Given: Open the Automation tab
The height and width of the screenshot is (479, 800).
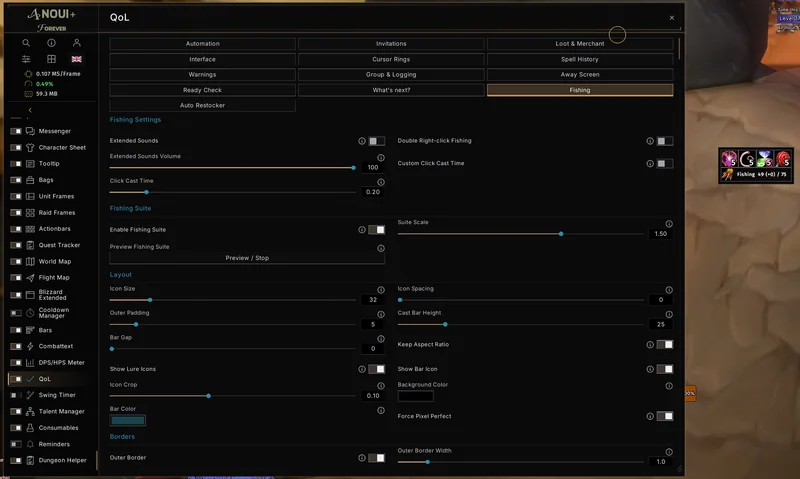Looking at the screenshot, I should tap(203, 44).
